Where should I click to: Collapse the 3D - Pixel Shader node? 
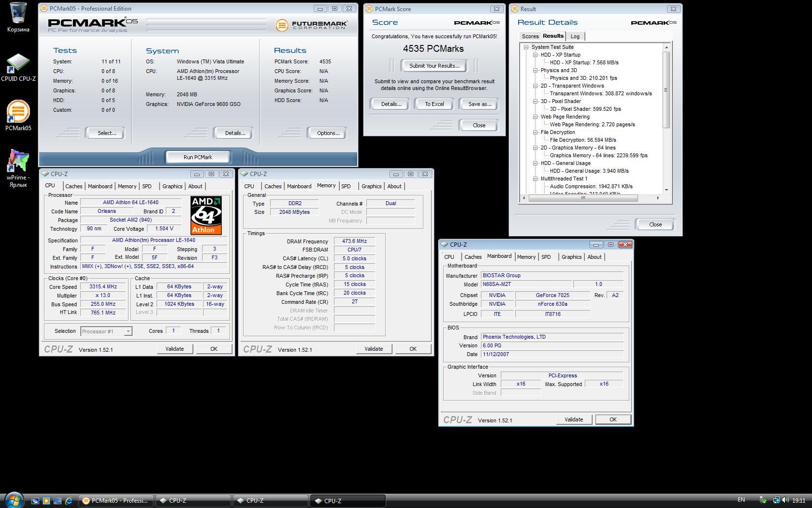pos(535,101)
